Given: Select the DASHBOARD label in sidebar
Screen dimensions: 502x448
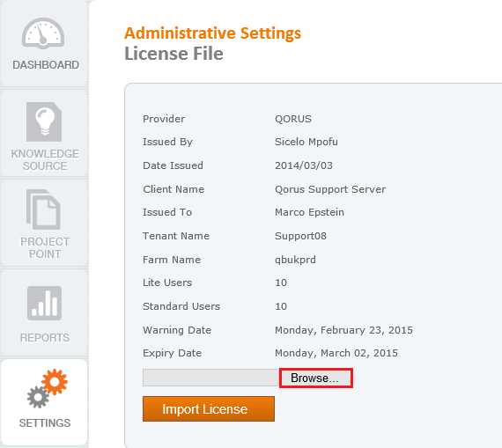Looking at the screenshot, I should (46, 65).
